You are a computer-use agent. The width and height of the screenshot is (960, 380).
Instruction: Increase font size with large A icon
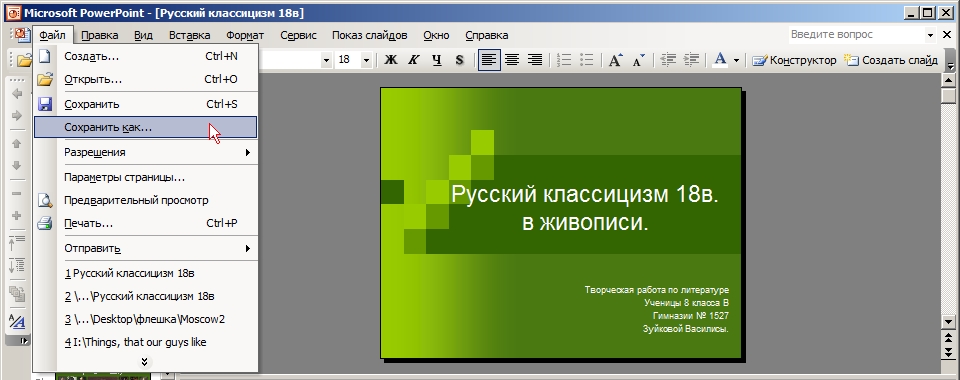click(615, 60)
